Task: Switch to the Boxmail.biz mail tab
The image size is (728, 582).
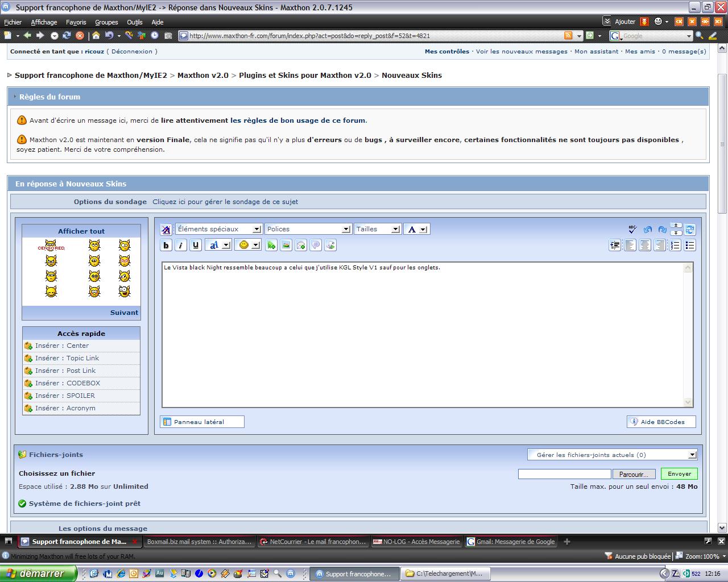Action: 198,542
